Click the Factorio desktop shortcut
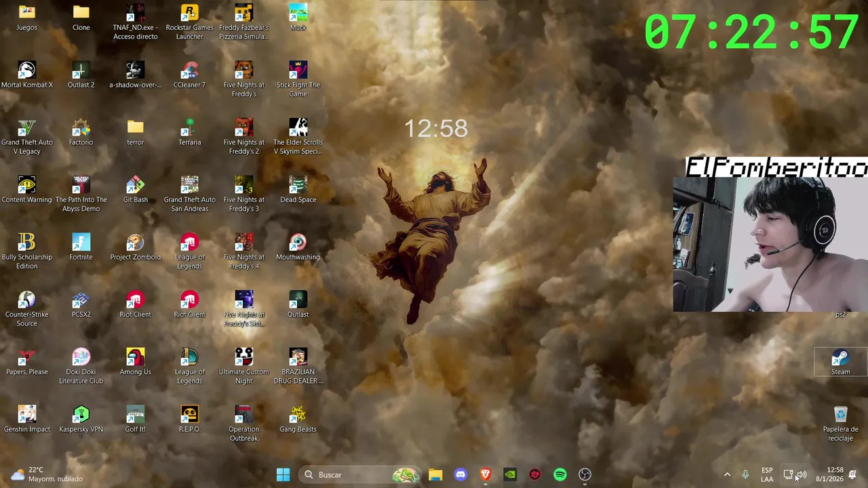 click(x=81, y=133)
